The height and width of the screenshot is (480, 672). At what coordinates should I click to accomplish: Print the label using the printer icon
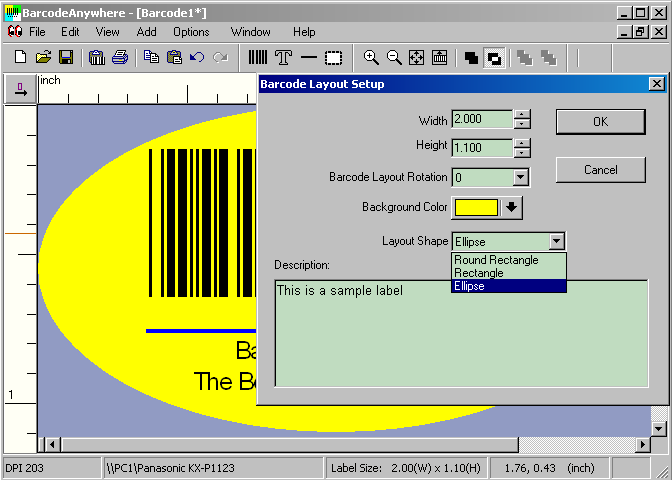click(120, 57)
